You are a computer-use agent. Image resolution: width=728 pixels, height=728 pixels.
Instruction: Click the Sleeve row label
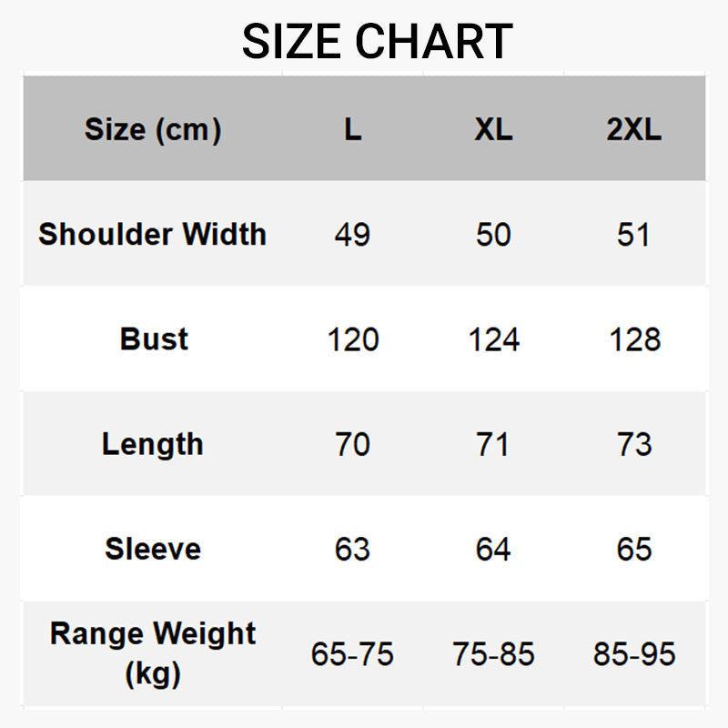[153, 549]
